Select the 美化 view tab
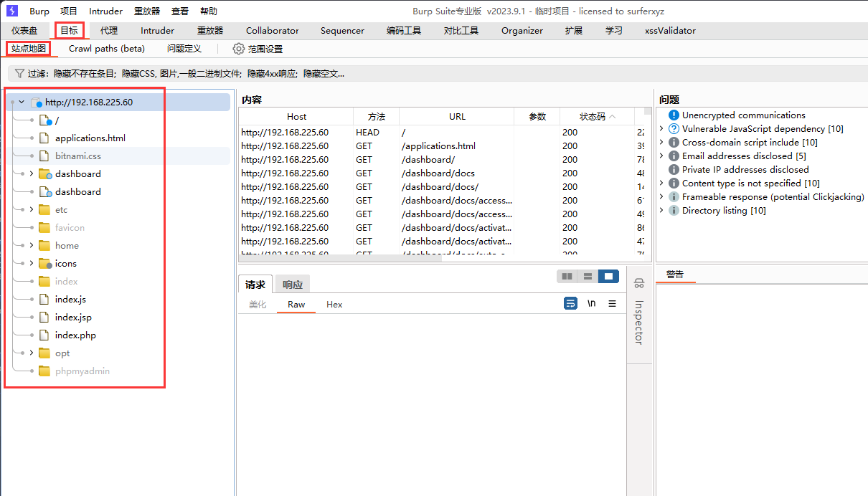 click(258, 305)
